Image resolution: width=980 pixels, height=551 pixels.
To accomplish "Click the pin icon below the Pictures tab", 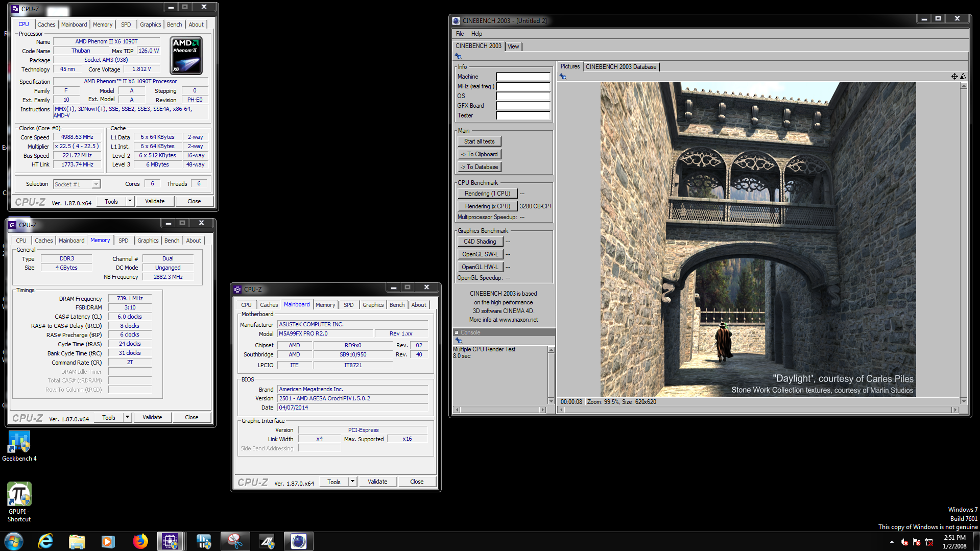I will click(563, 77).
